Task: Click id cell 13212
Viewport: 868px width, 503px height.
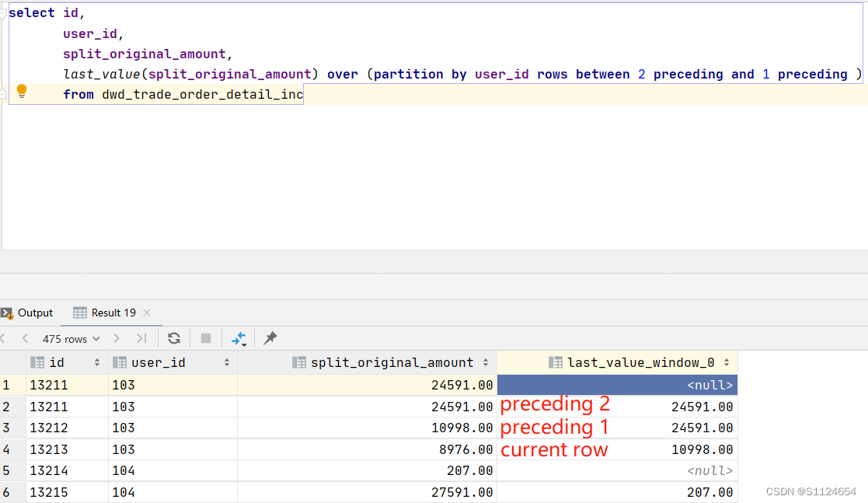Action: coord(67,428)
